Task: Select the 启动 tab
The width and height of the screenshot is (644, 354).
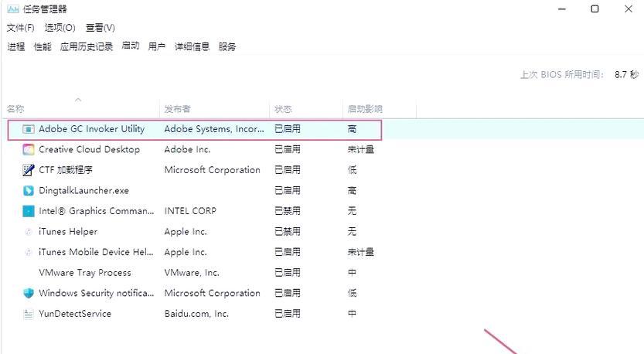Action: [x=131, y=46]
